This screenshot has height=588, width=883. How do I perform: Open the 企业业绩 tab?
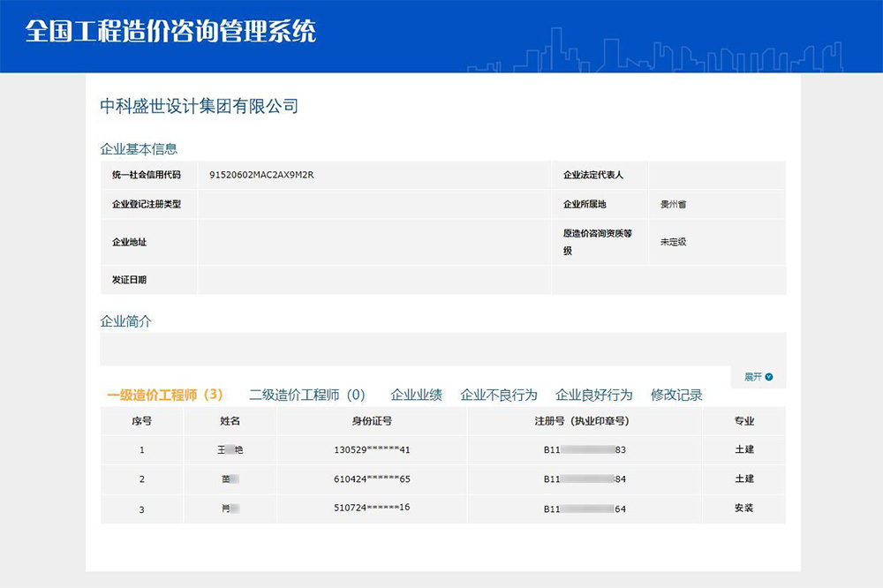coord(416,395)
